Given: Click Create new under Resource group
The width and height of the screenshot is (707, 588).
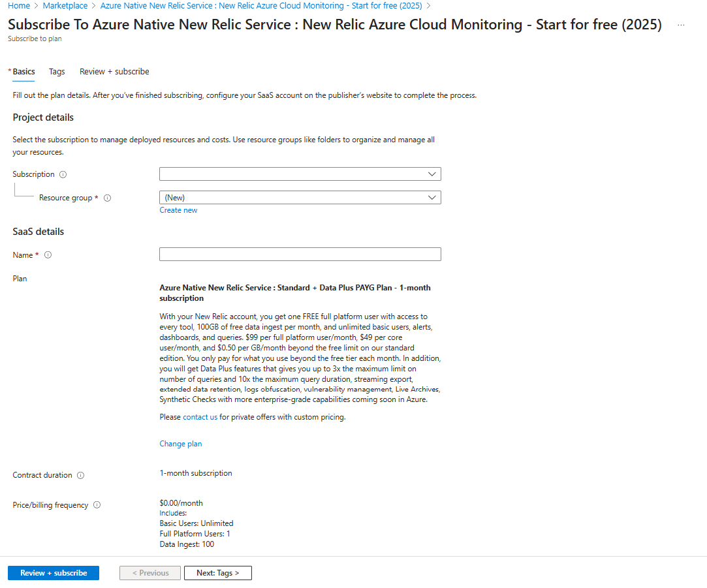Looking at the screenshot, I should (178, 209).
